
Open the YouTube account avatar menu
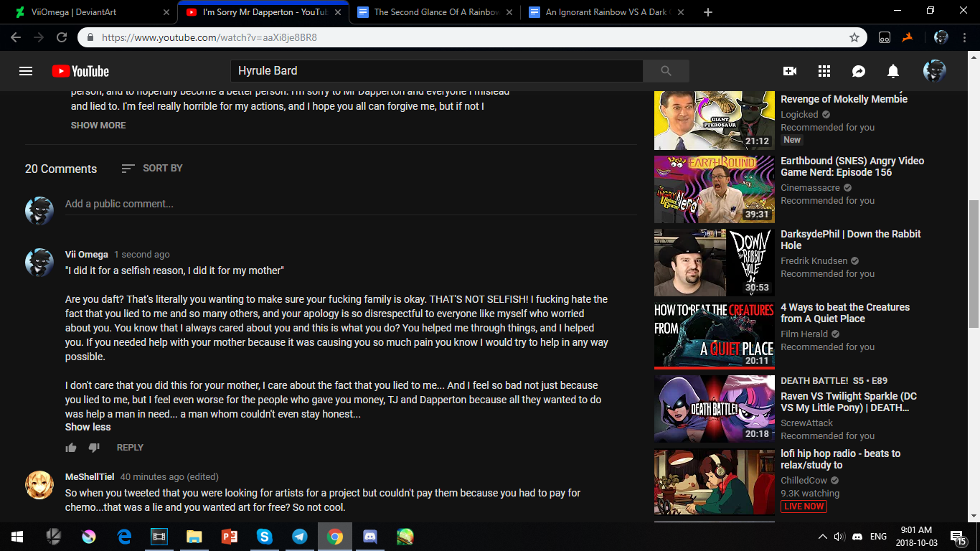tap(935, 71)
